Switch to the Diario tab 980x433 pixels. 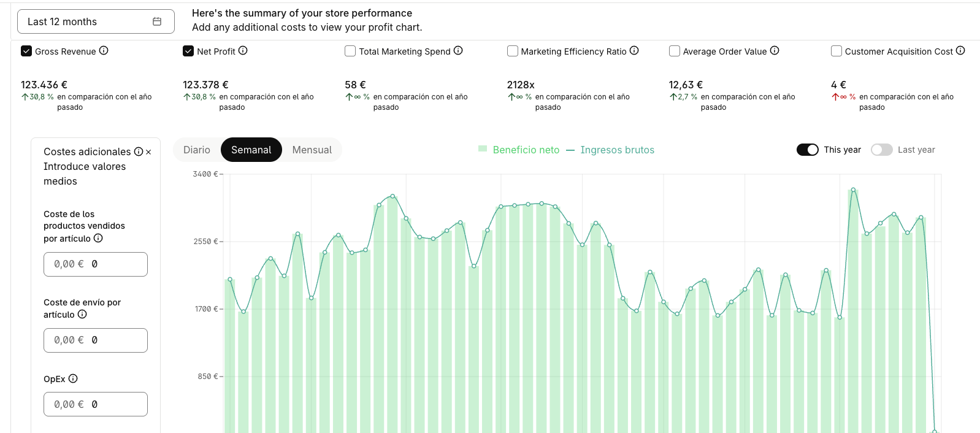[x=197, y=150]
